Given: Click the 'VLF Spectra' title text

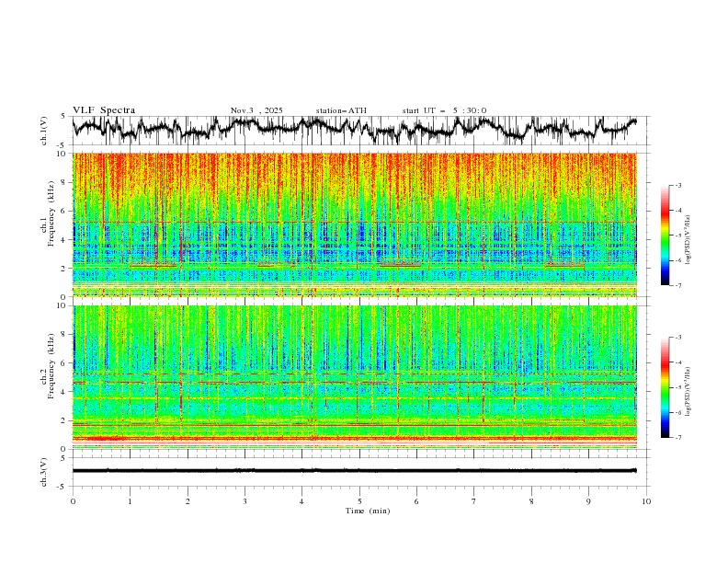Looking at the screenshot, I should tap(104, 110).
